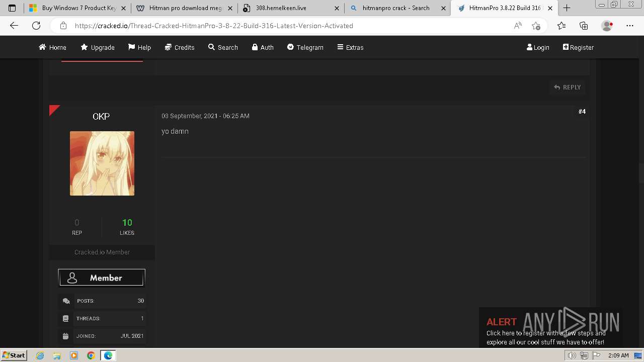The image size is (644, 362).
Task: Open a new tab with plus icon
Action: [x=567, y=8]
